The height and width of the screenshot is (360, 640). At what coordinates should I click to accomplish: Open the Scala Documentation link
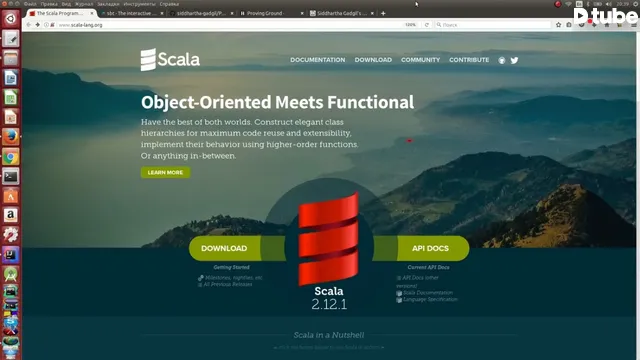(428, 293)
